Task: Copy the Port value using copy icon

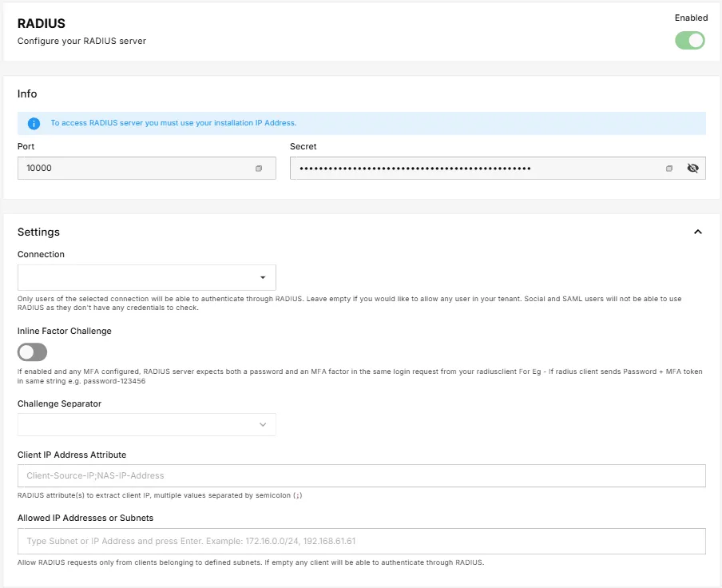Action: 258,169
